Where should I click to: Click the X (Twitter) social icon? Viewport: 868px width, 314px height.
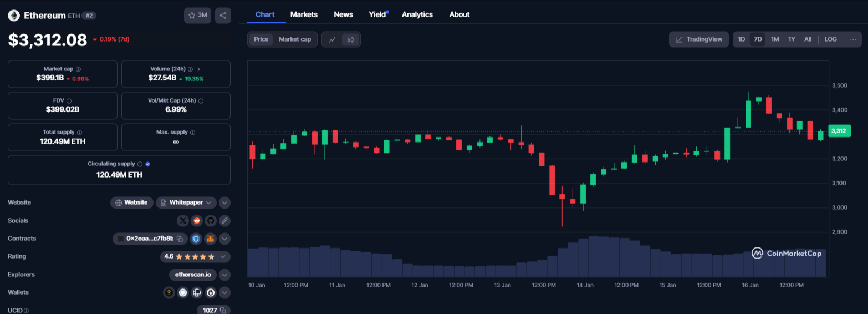(183, 221)
